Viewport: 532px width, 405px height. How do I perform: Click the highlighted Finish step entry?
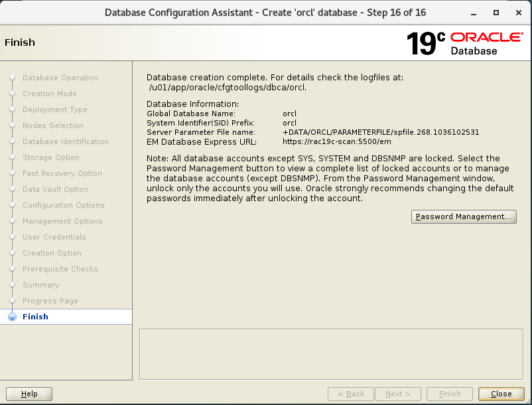coord(35,317)
